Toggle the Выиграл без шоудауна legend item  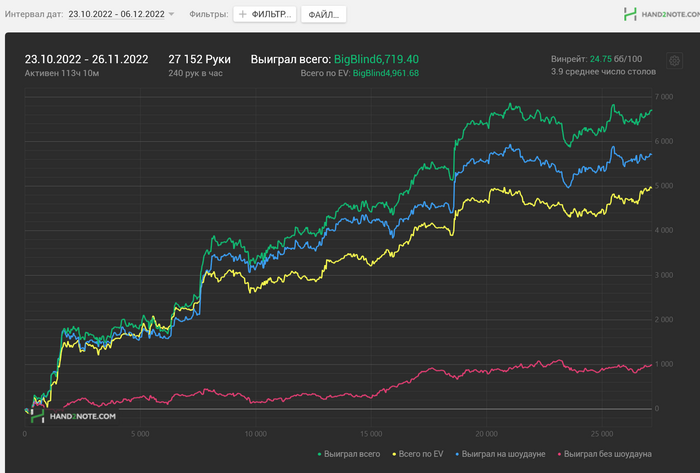point(604,454)
